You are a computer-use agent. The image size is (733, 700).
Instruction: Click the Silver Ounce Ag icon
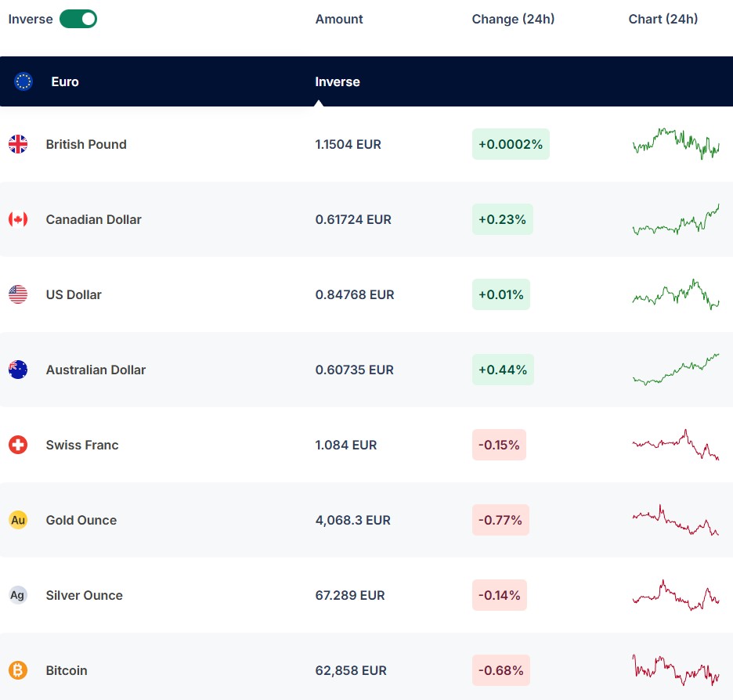pyautogui.click(x=18, y=595)
